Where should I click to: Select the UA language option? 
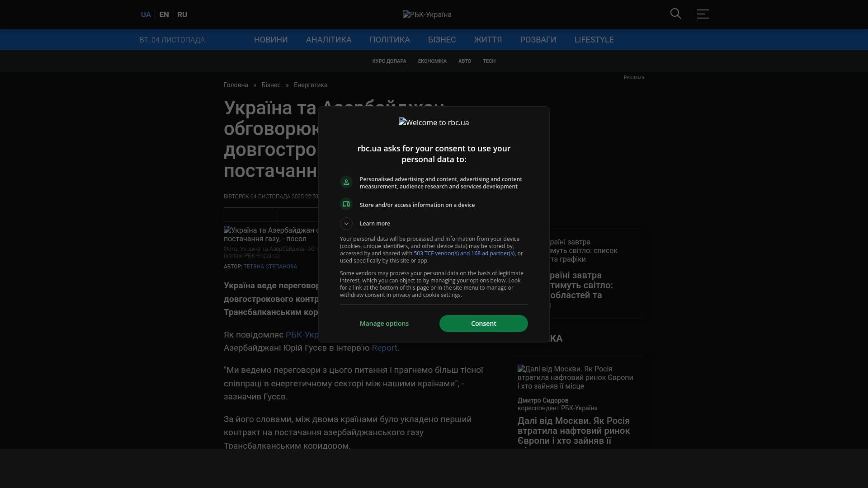tap(146, 15)
